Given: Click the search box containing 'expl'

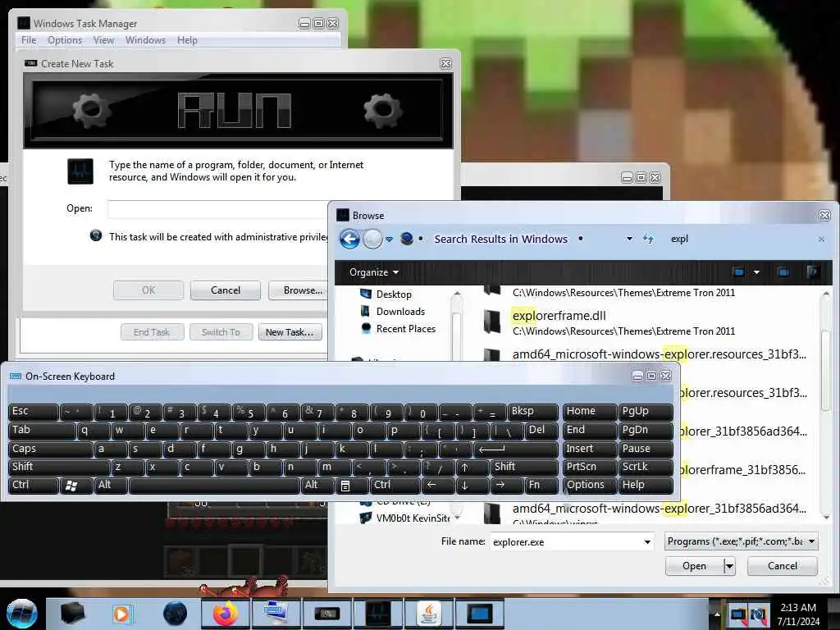Looking at the screenshot, I should tap(742, 239).
